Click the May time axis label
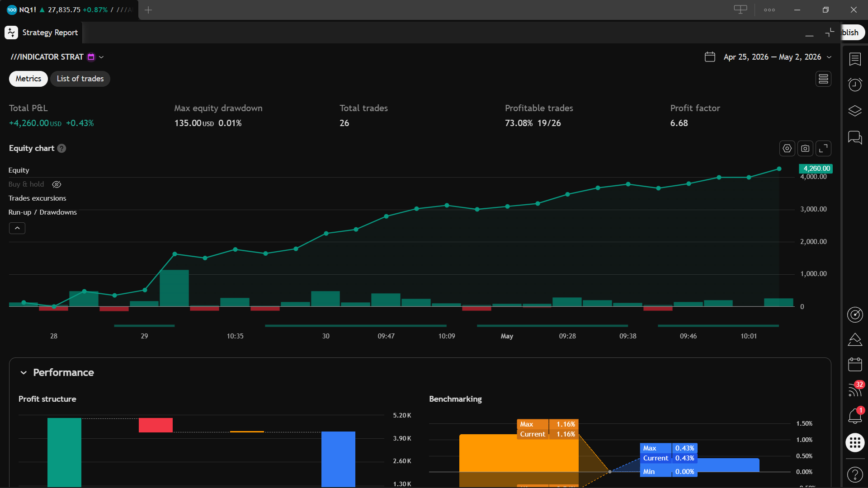The height and width of the screenshot is (488, 868). click(x=507, y=336)
